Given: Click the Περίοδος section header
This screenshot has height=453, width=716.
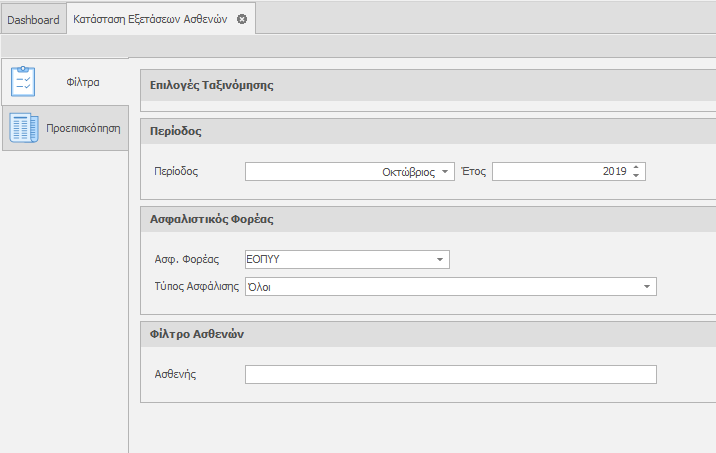Looking at the screenshot, I should pos(176,131).
